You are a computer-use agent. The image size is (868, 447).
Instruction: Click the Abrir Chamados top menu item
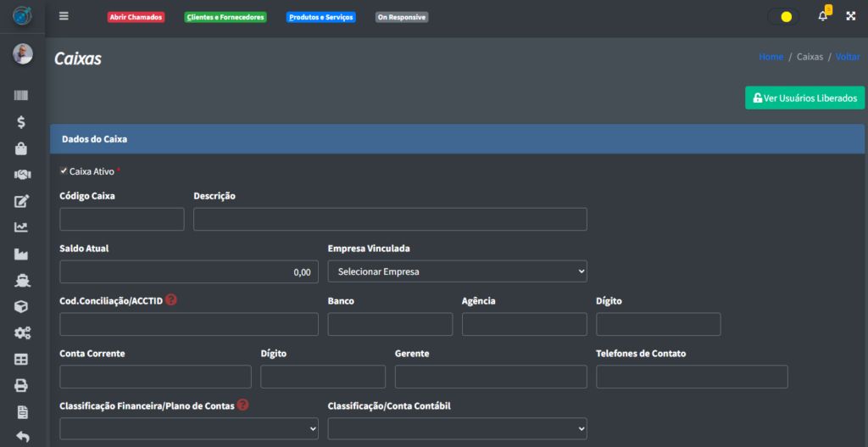136,17
